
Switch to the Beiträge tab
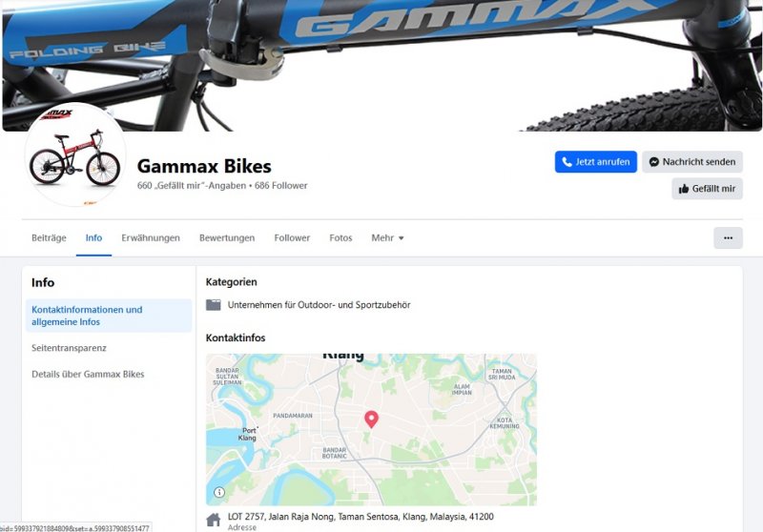pos(49,237)
